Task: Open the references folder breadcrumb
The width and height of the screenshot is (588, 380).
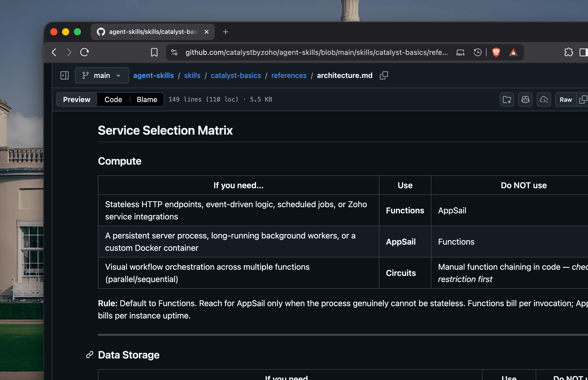Action: pyautogui.click(x=289, y=75)
